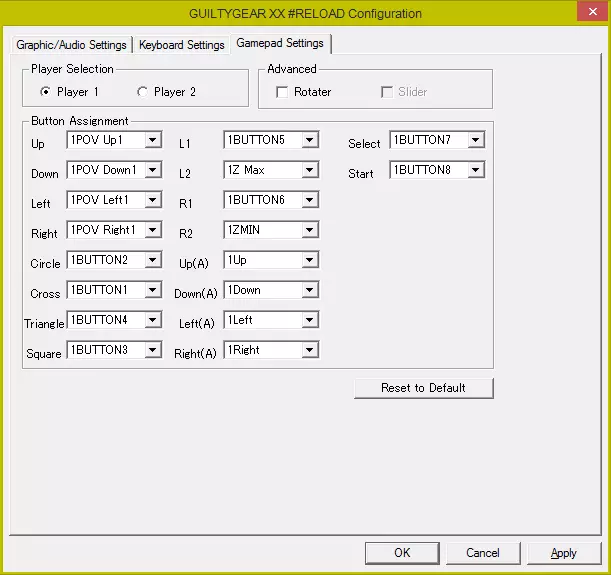Enable the Rotater checkbox
Image resolution: width=611 pixels, height=575 pixels.
(304, 92)
